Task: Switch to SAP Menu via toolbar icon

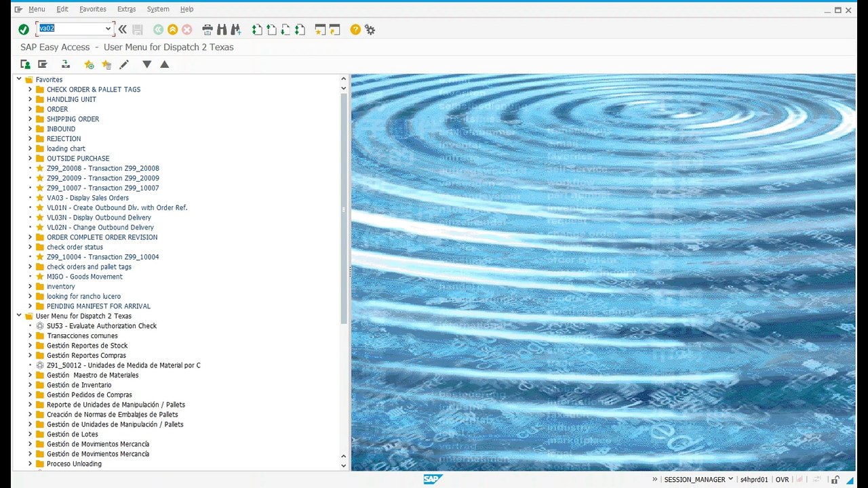Action: (42, 64)
